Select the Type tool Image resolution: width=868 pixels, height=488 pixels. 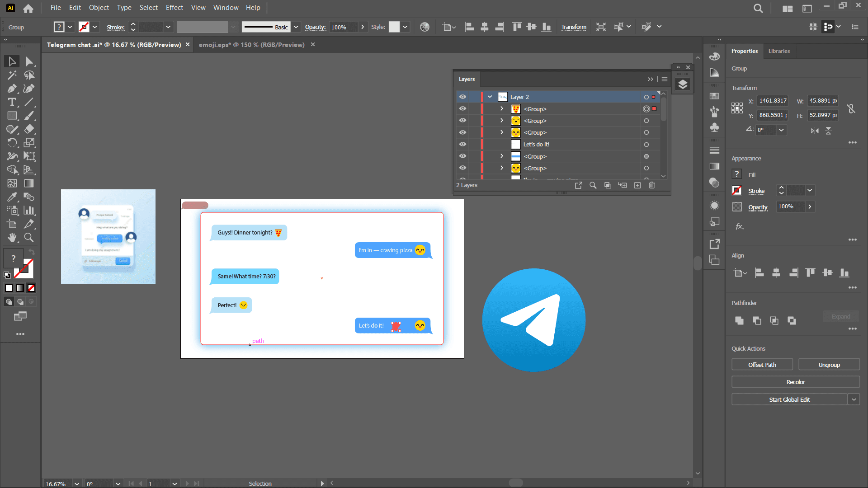pos(12,102)
